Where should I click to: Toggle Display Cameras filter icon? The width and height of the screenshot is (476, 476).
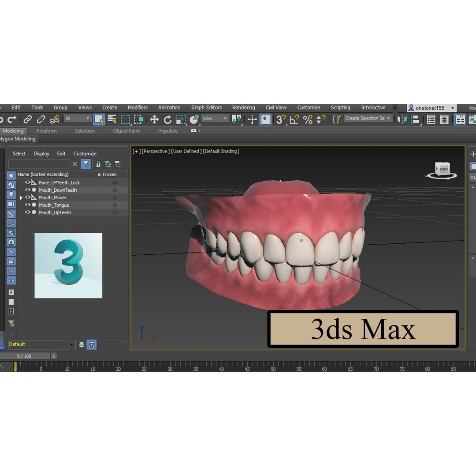click(x=11, y=205)
